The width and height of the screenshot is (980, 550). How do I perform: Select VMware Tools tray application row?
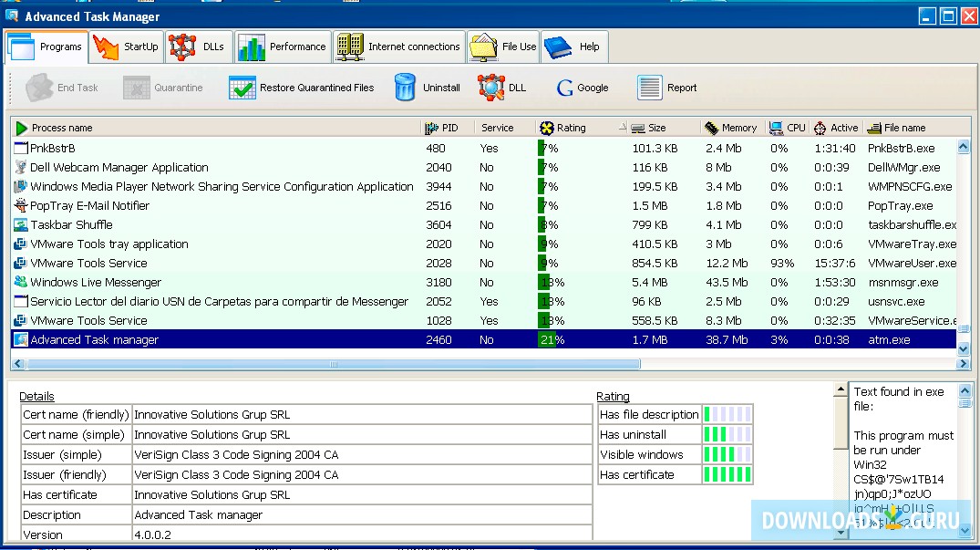tap(484, 244)
